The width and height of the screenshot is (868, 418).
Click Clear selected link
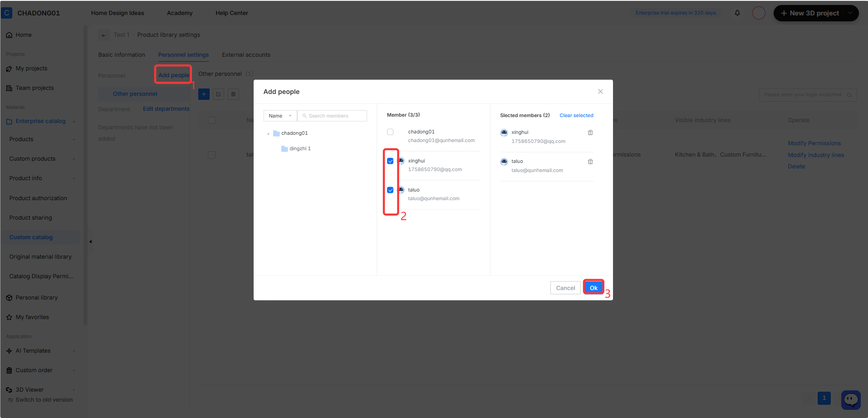click(576, 115)
